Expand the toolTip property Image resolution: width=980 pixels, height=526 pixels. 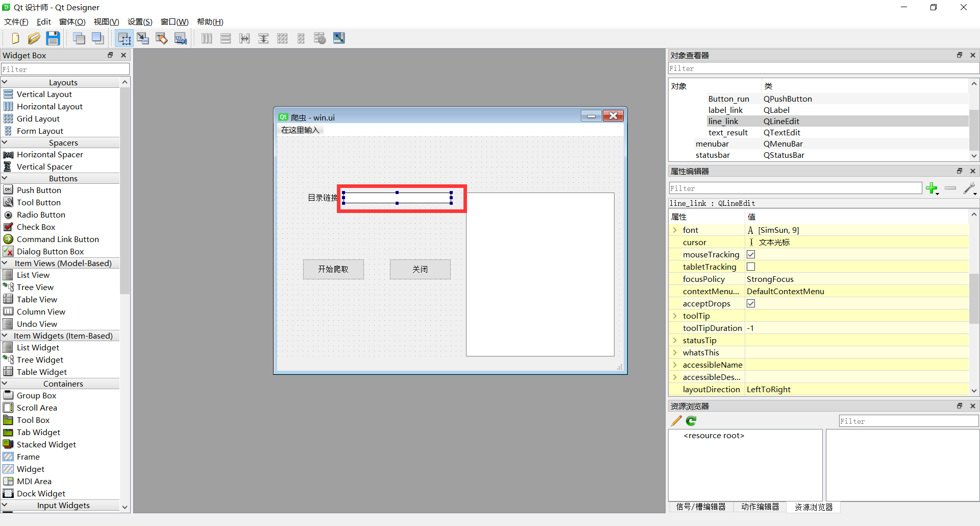[675, 316]
